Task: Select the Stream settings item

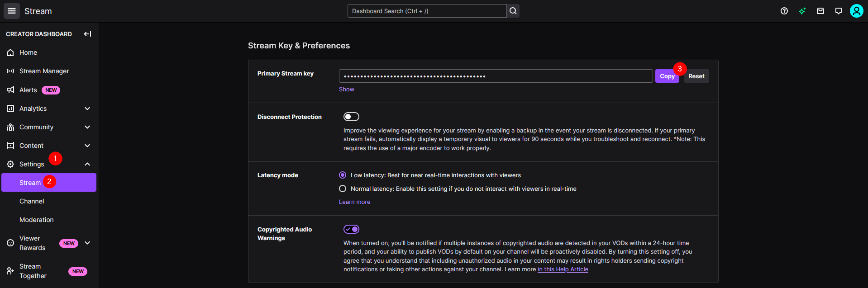Action: pos(49,183)
